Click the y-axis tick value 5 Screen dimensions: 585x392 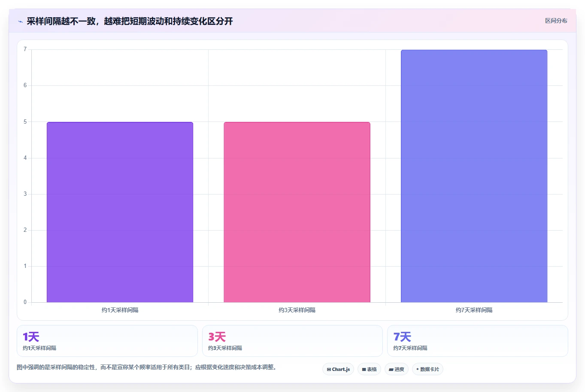[25, 122]
